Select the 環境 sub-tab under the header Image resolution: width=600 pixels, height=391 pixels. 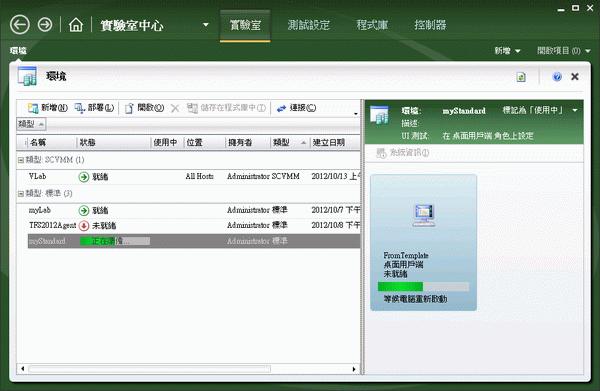(18, 51)
